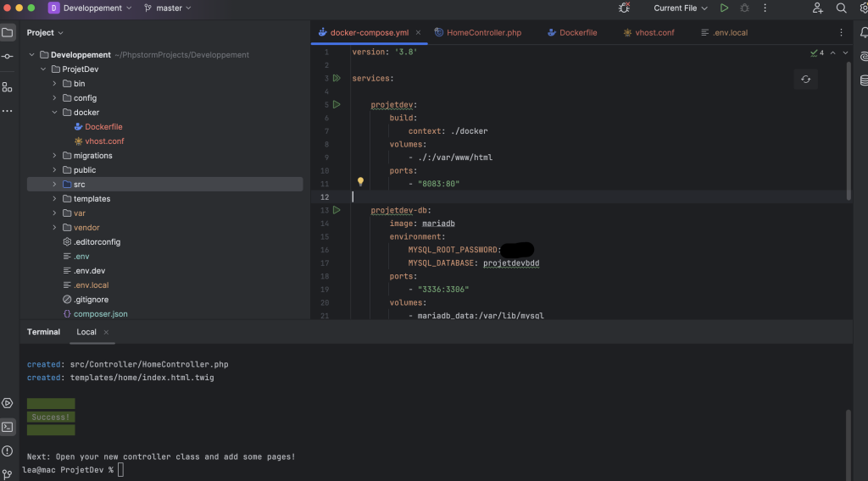Open the Current File run configuration dropdown
The image size is (868, 481).
681,8
